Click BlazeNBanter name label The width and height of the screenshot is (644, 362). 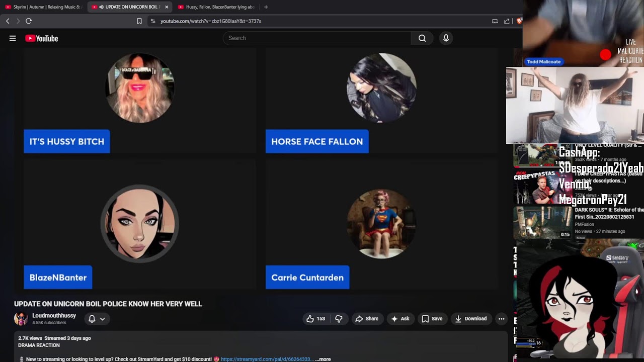pyautogui.click(x=58, y=277)
